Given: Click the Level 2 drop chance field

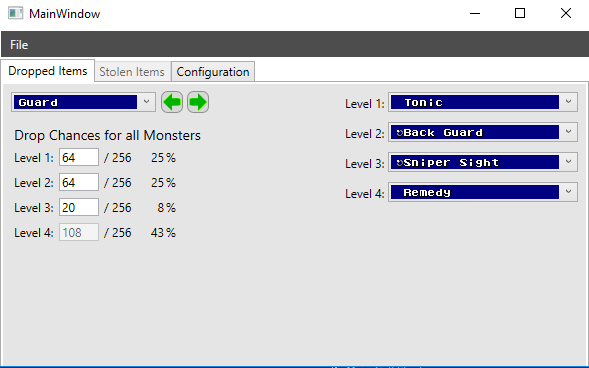Looking at the screenshot, I should click(79, 182).
